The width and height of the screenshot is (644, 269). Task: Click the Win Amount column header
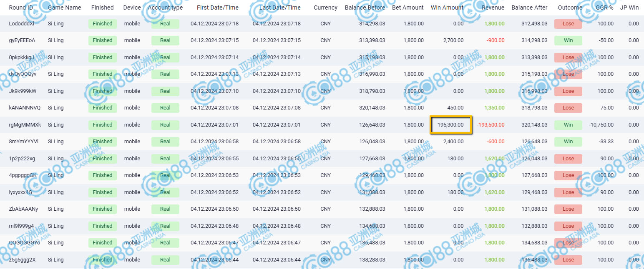(447, 7)
